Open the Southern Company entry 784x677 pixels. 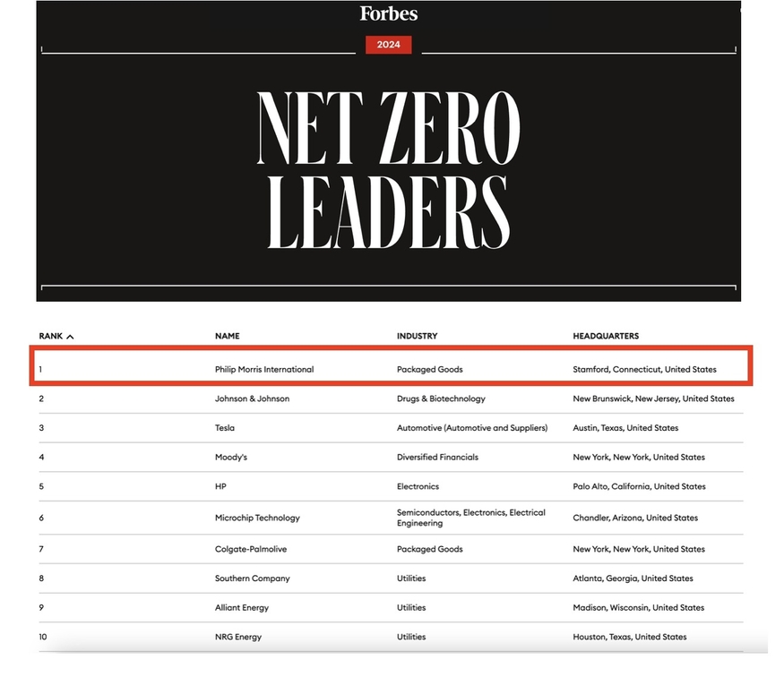(252, 578)
